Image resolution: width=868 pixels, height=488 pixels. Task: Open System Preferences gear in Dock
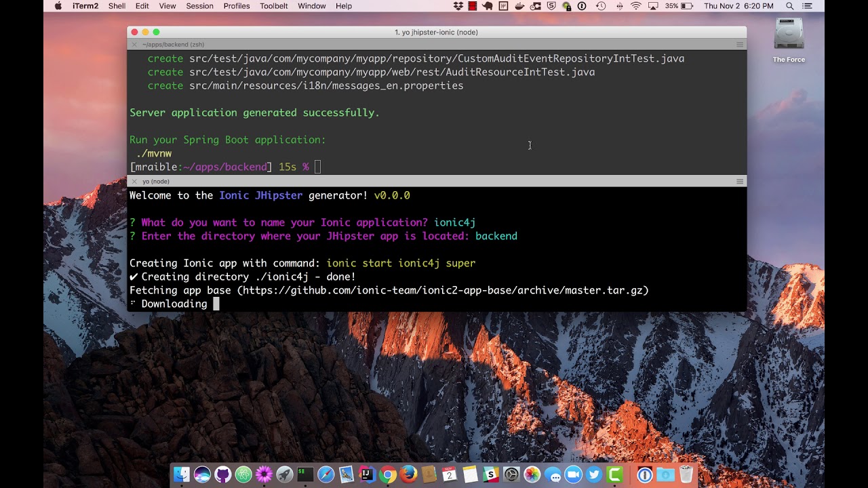click(511, 474)
